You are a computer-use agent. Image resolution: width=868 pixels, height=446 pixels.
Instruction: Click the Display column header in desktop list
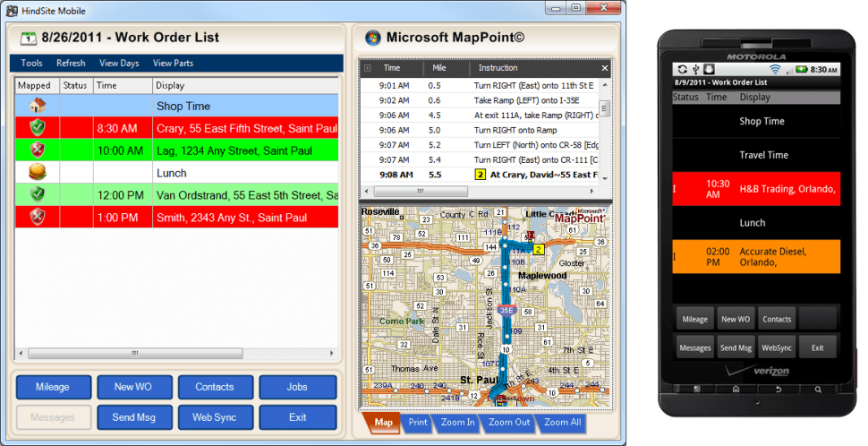pos(245,85)
